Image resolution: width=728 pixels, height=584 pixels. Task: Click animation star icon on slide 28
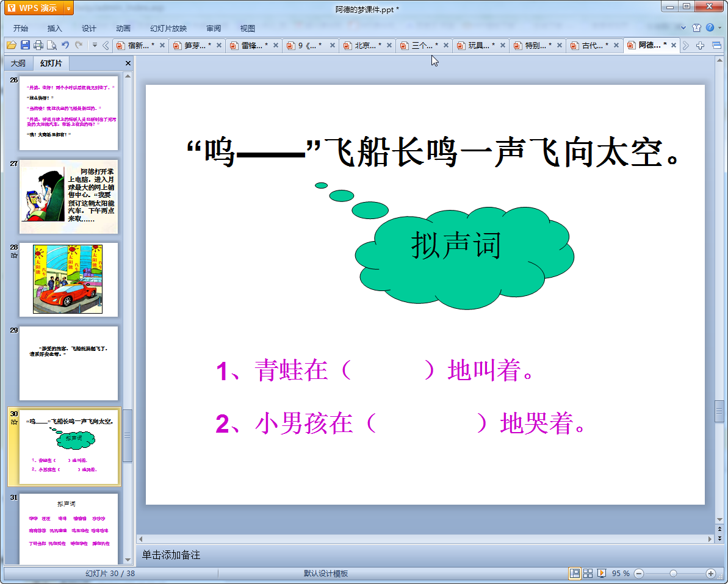pyautogui.click(x=14, y=255)
